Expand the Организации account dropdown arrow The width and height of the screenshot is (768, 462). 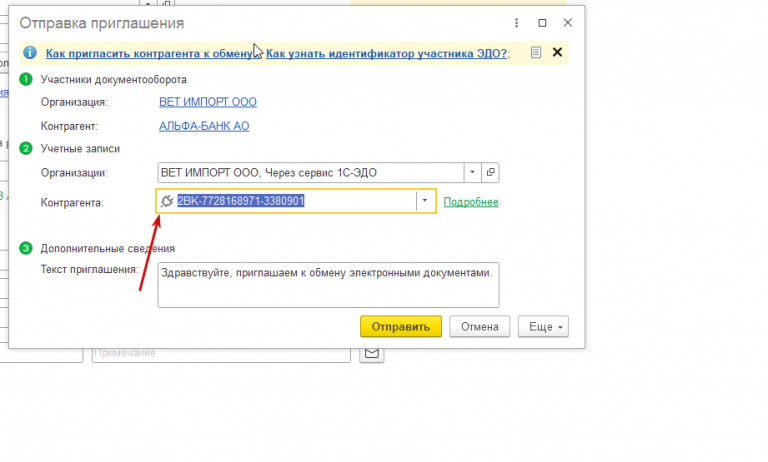[472, 172]
